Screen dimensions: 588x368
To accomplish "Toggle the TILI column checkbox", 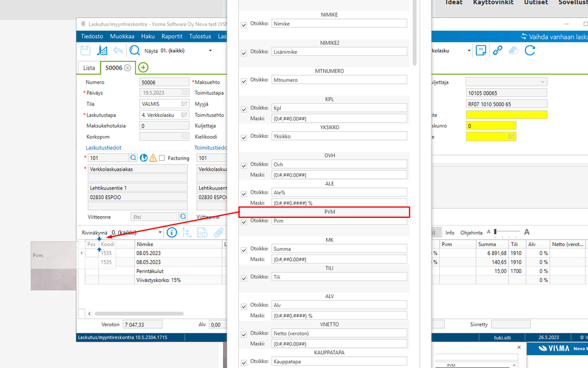I will coord(244,278).
